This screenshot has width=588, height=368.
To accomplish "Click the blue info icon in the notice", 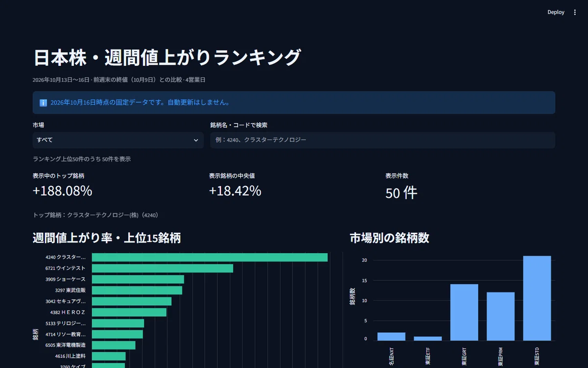I will coord(43,103).
